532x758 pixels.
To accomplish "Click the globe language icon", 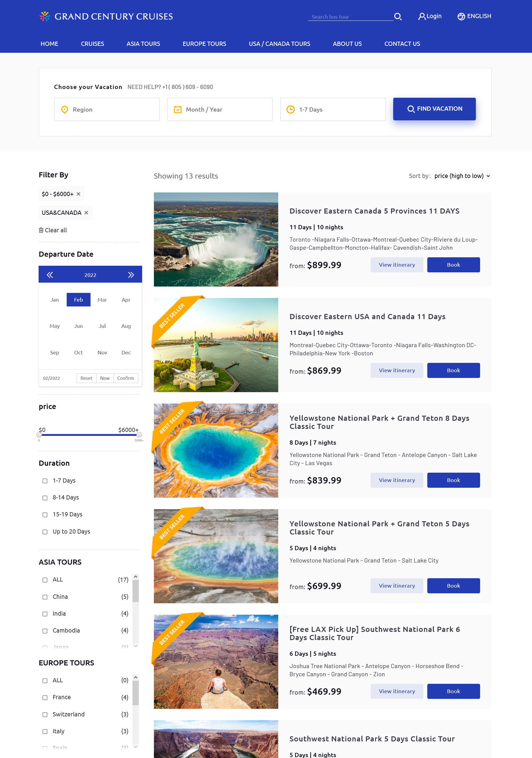I will coord(461,17).
